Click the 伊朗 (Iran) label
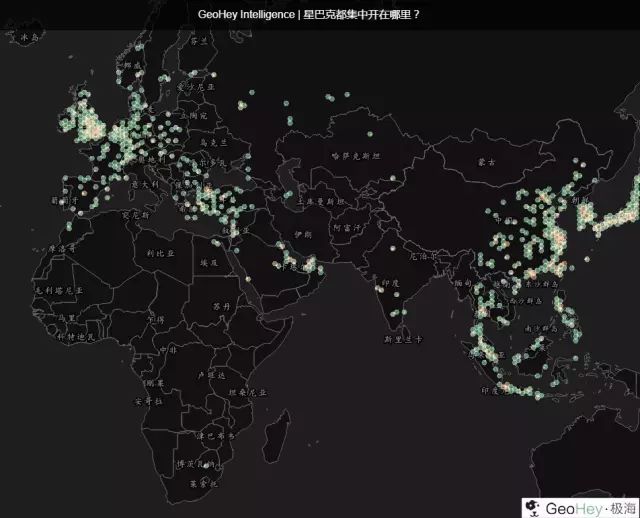 tap(302, 234)
